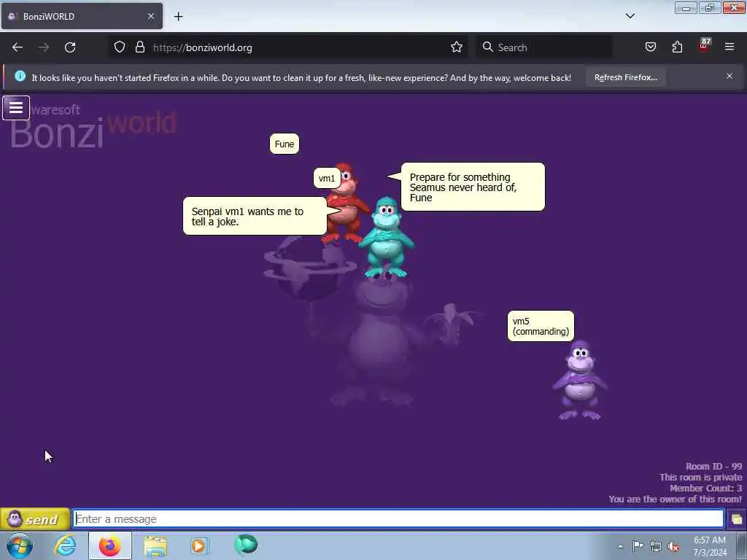The image size is (747, 560).
Task: Click the Firefox taskbar icon
Action: [109, 545]
